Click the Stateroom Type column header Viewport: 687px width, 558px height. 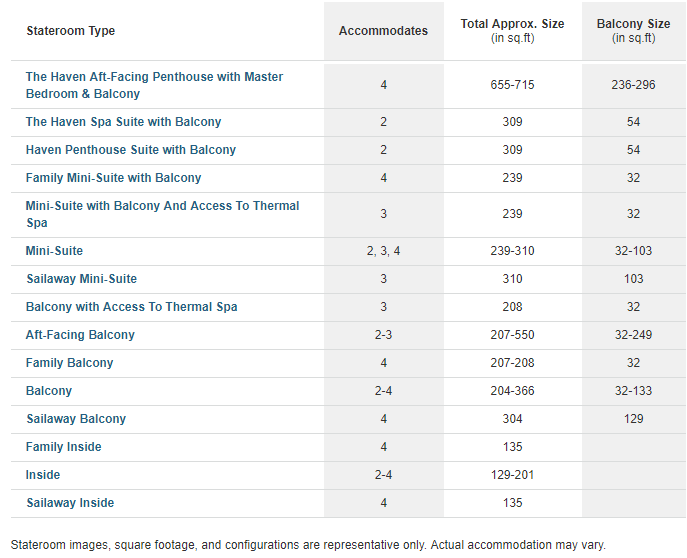[71, 31]
